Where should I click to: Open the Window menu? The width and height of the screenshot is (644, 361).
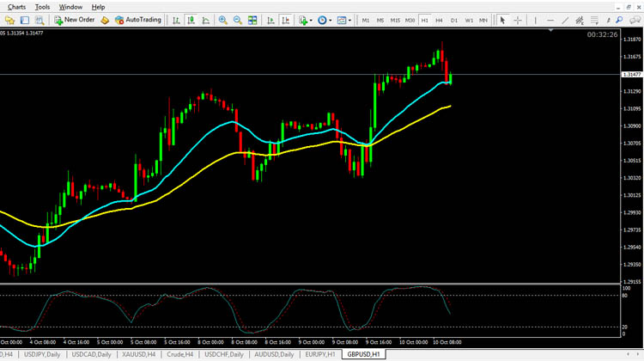[70, 7]
